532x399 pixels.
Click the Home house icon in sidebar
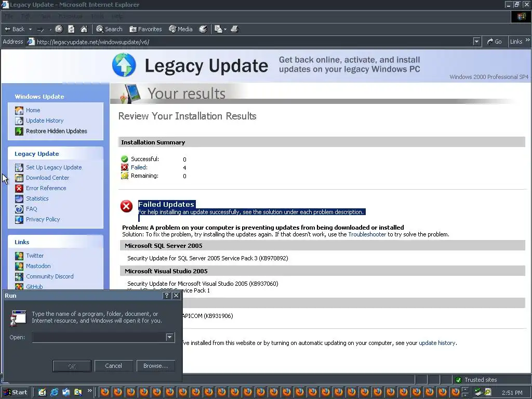point(19,110)
